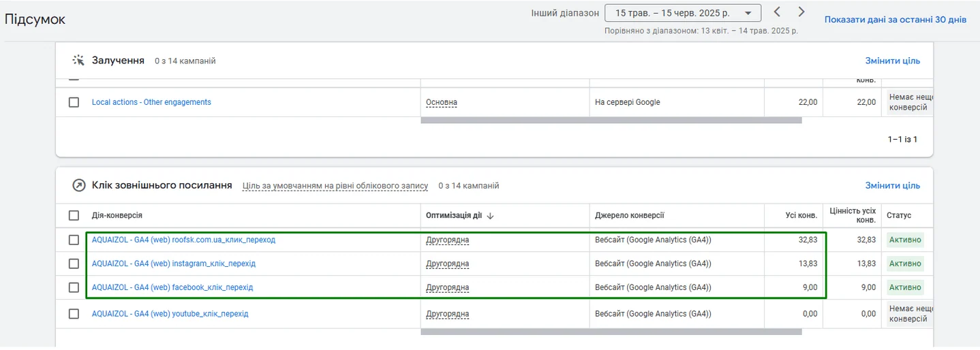
Task: Click Другорядна in the roofsk.com.ua row
Action: 448,240
